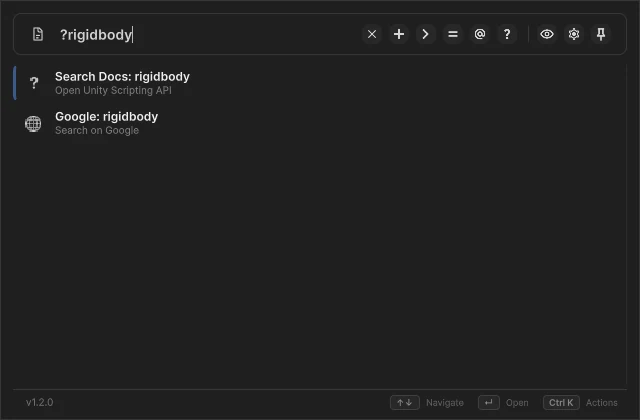Click the globe icon on Google result row
This screenshot has width=640, height=420.
click(33, 124)
